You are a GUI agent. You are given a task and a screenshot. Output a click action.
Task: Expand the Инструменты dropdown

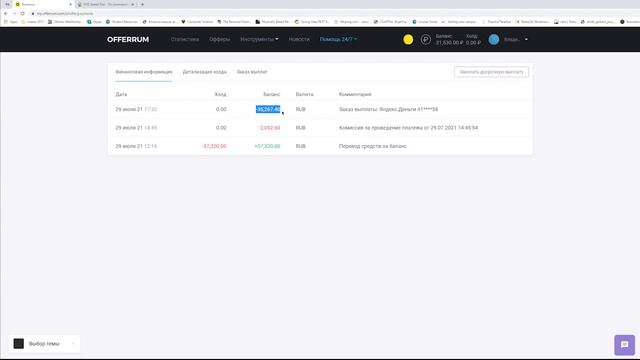click(259, 40)
